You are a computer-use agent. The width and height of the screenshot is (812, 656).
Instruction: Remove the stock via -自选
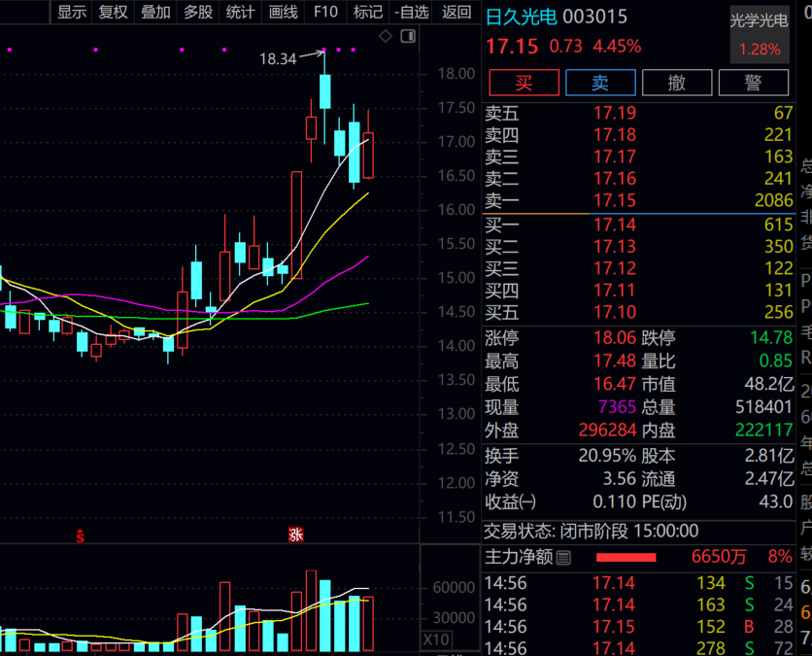[x=411, y=12]
